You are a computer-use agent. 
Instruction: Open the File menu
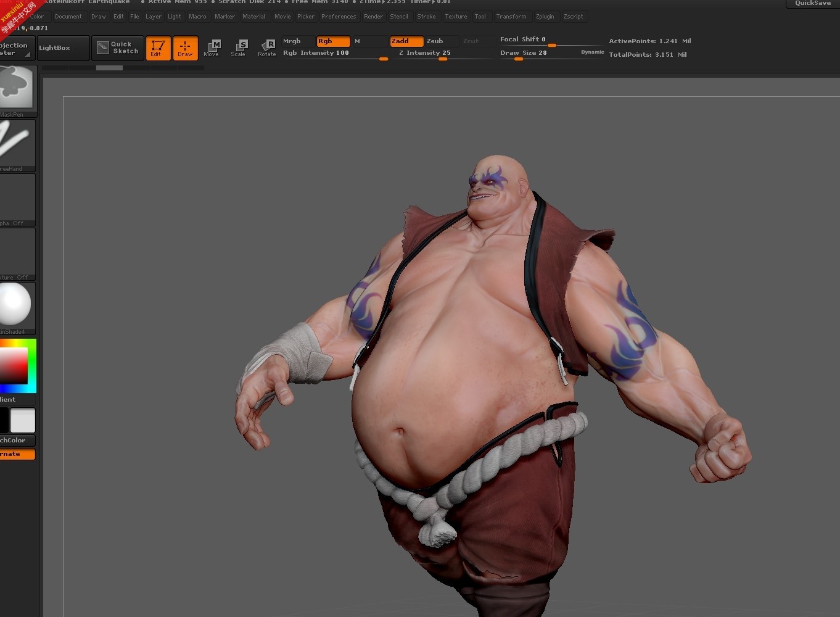[x=134, y=17]
